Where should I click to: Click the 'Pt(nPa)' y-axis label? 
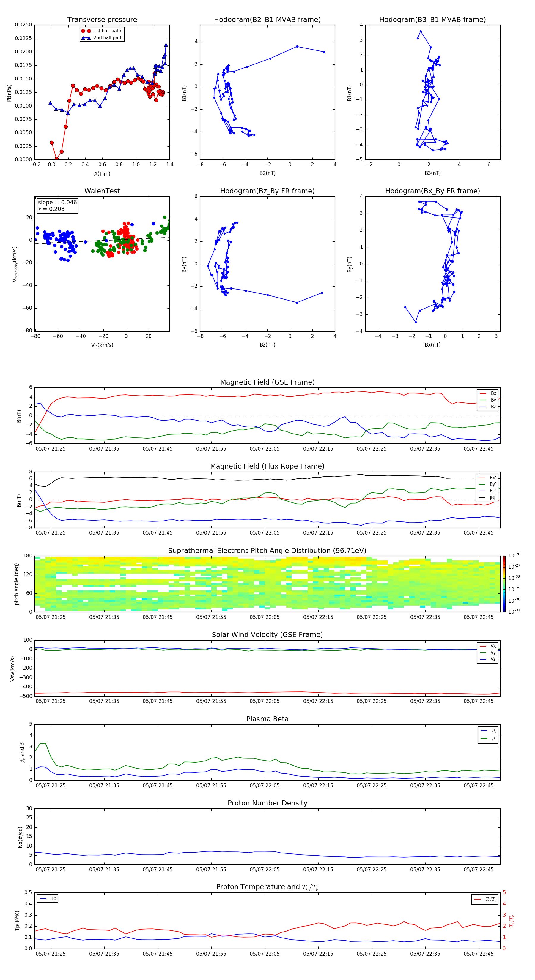coord(9,93)
